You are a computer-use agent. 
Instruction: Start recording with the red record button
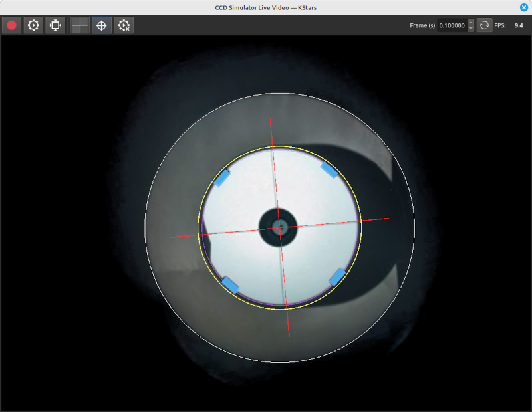pyautogui.click(x=11, y=25)
